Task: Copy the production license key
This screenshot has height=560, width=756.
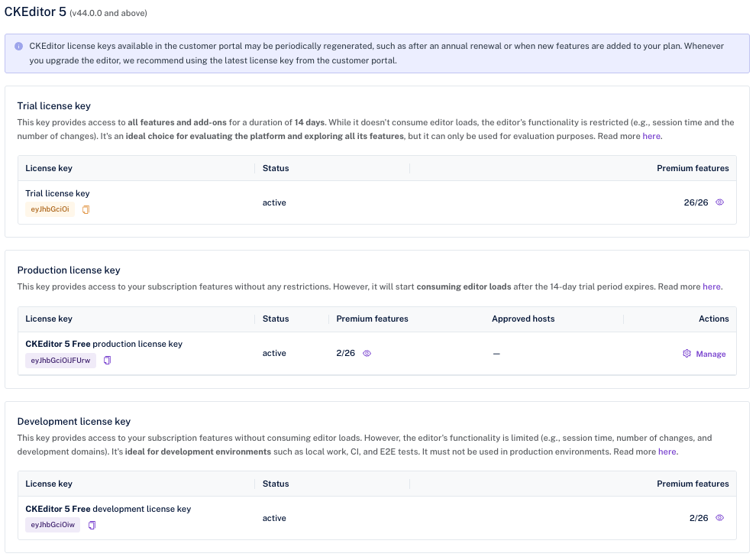Action: (x=108, y=361)
